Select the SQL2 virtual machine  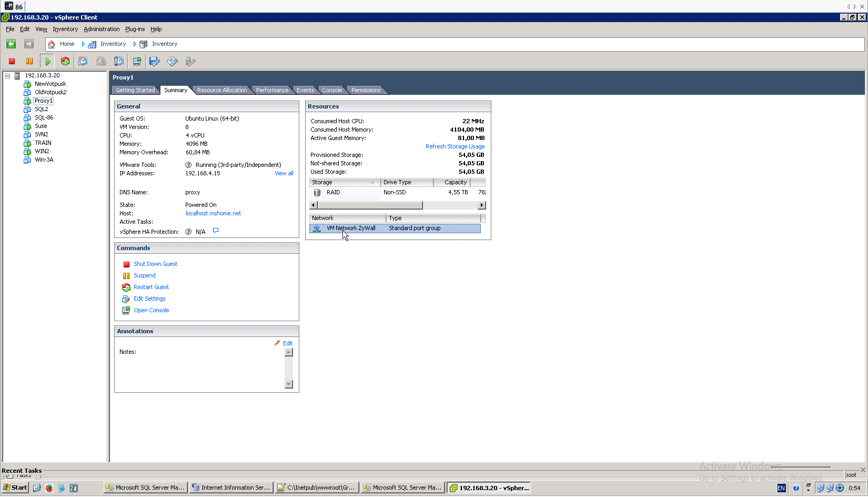pos(41,110)
